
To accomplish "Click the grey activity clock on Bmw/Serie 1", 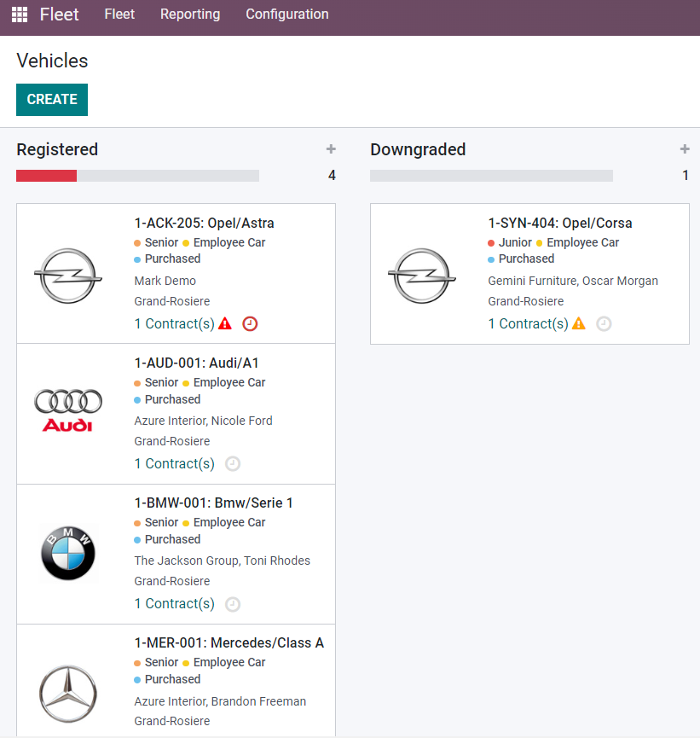I will pos(233,604).
